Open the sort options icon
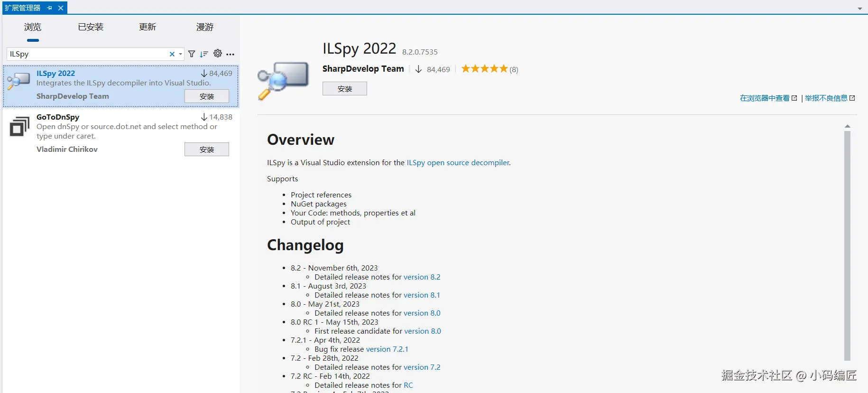Screen dimensions: 868x393 [204, 54]
